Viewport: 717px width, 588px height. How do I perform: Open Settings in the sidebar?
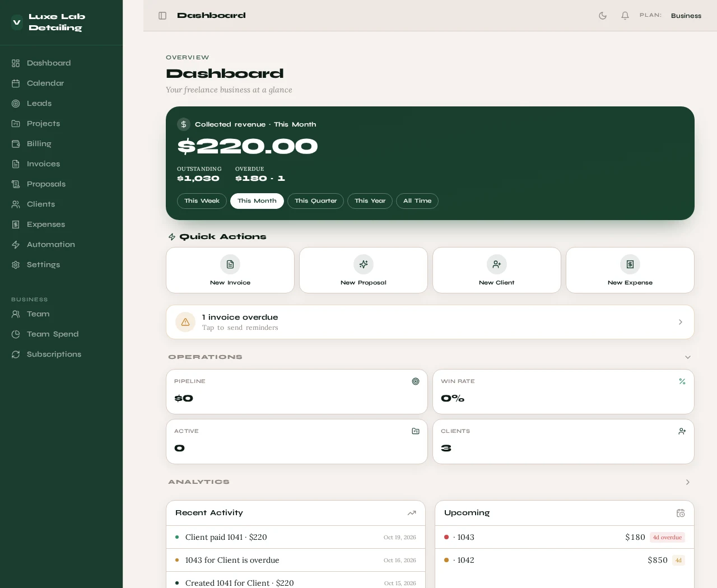(x=62, y=265)
